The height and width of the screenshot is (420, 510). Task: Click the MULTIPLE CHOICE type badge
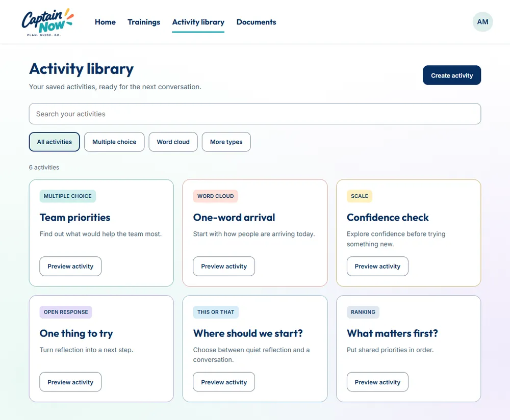pos(68,196)
